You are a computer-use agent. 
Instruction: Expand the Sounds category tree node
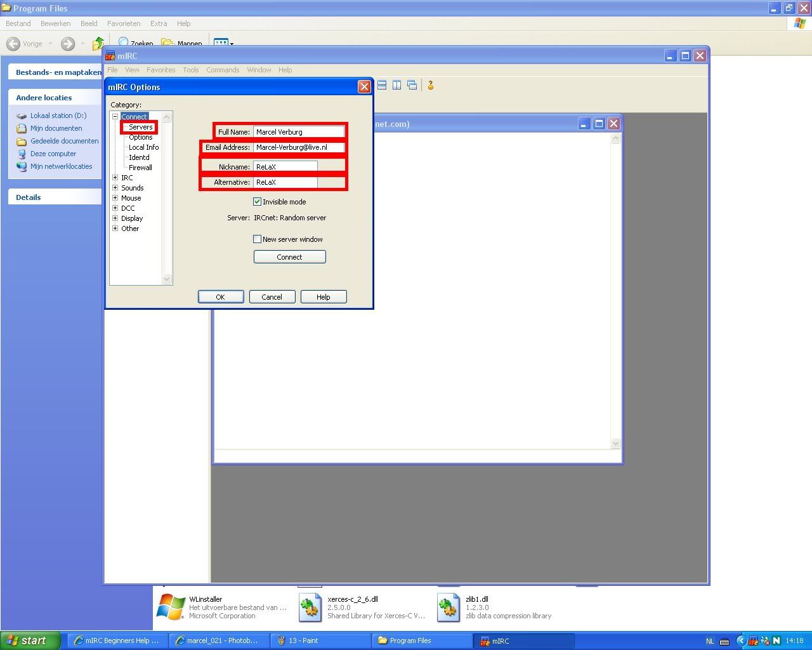point(115,188)
